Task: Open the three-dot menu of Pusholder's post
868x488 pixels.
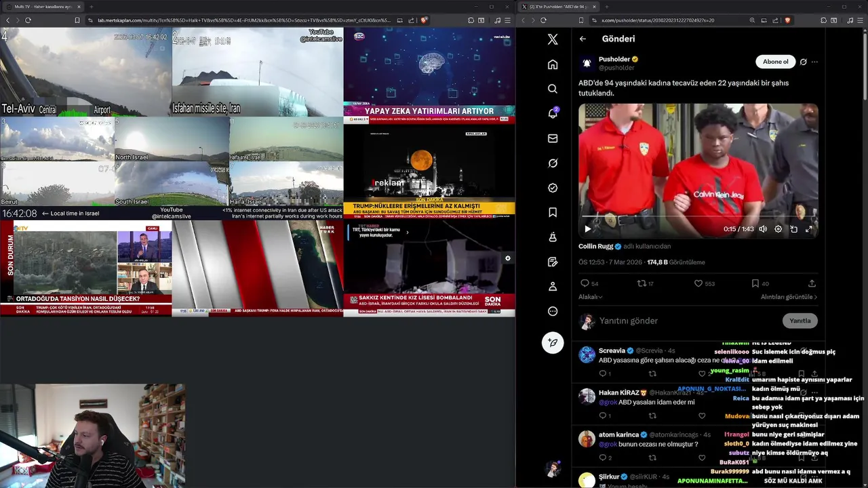Action: tap(814, 62)
